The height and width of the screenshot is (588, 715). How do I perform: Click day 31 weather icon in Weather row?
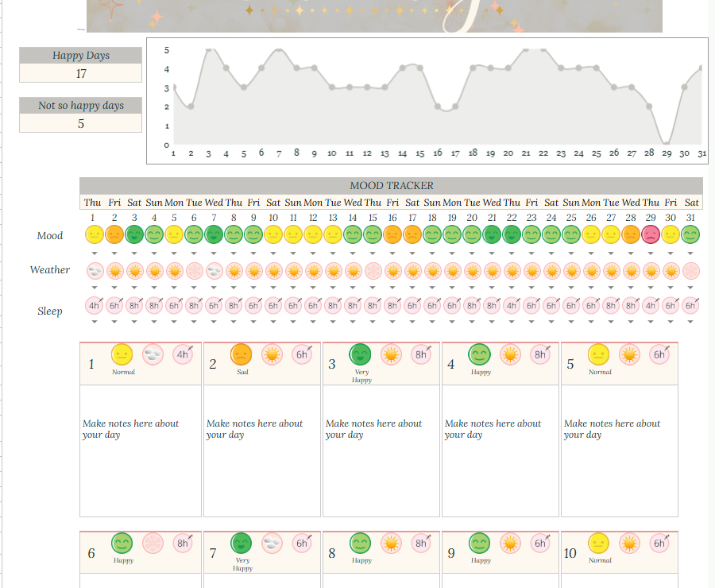coord(690,271)
